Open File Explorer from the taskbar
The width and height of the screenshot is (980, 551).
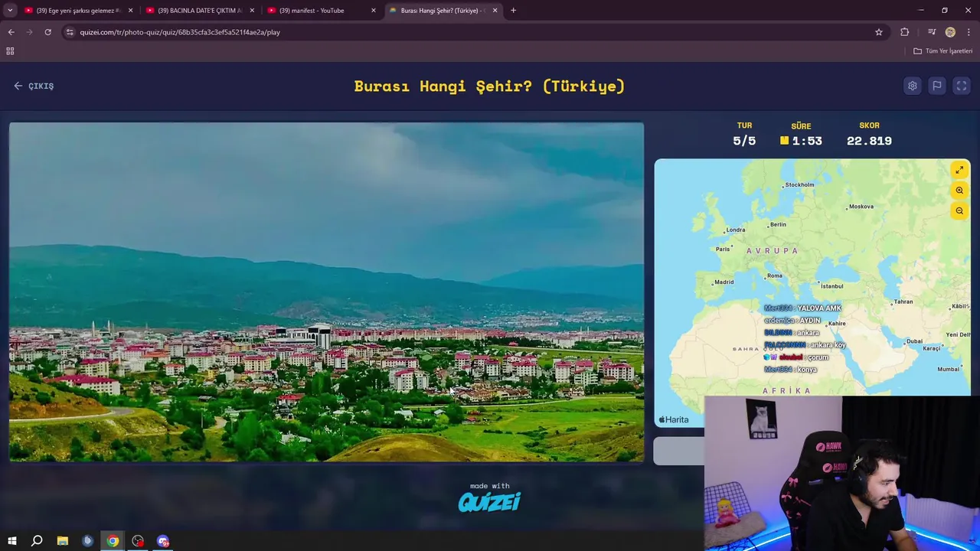tap(62, 541)
